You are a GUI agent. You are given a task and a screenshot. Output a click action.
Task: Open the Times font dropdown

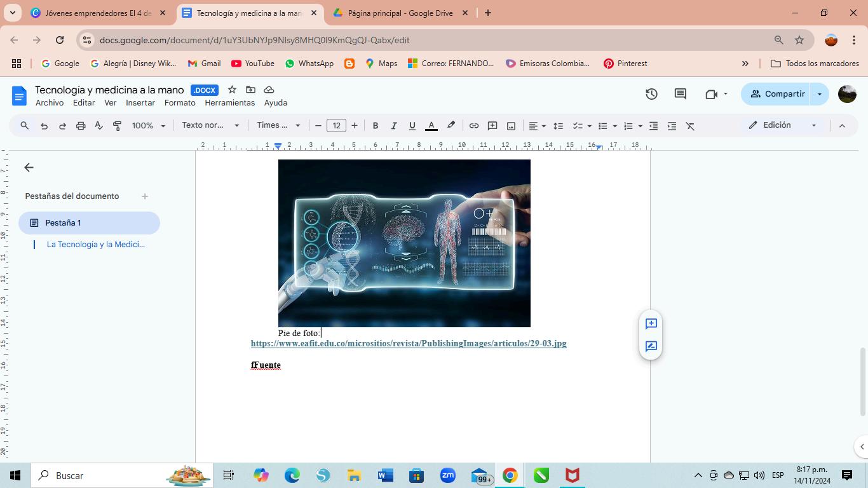pos(278,126)
